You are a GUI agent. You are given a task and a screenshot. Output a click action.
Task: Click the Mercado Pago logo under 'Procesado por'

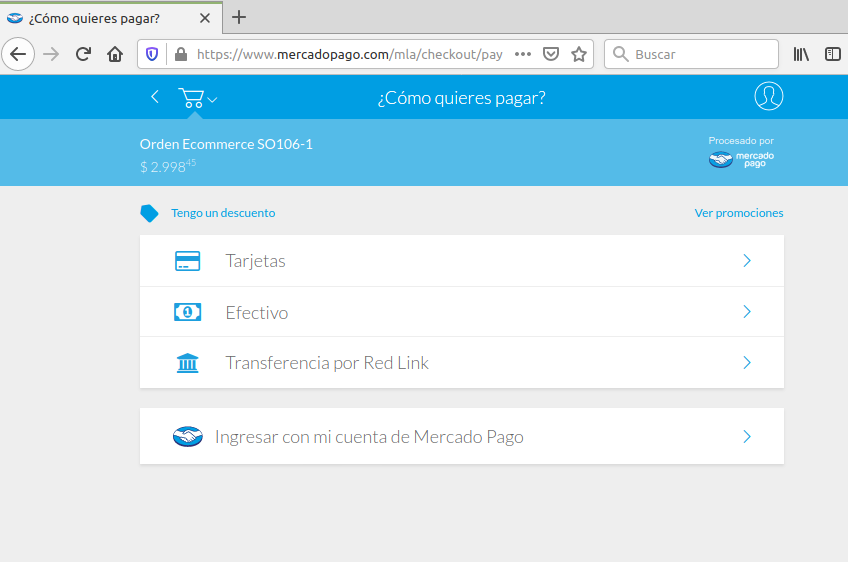point(741,160)
